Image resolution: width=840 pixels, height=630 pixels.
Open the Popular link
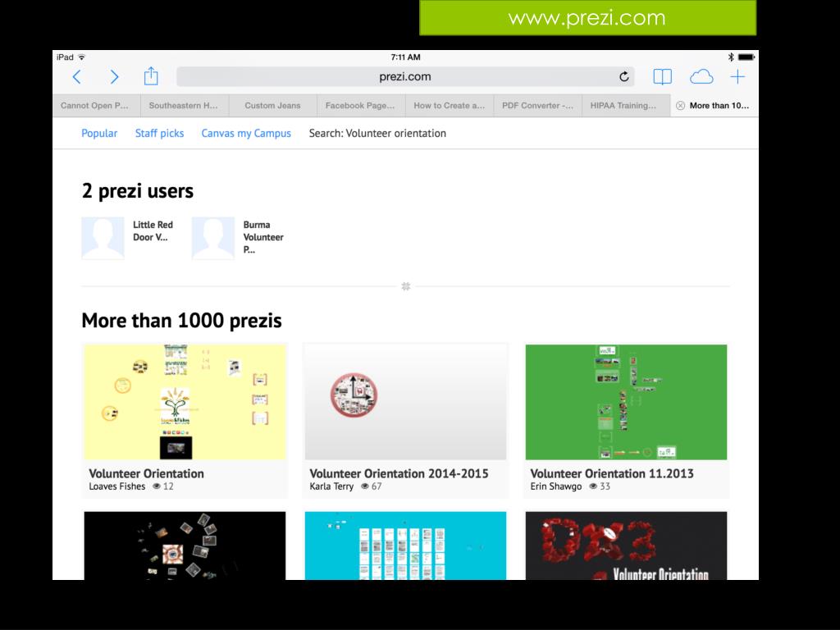[x=99, y=134]
